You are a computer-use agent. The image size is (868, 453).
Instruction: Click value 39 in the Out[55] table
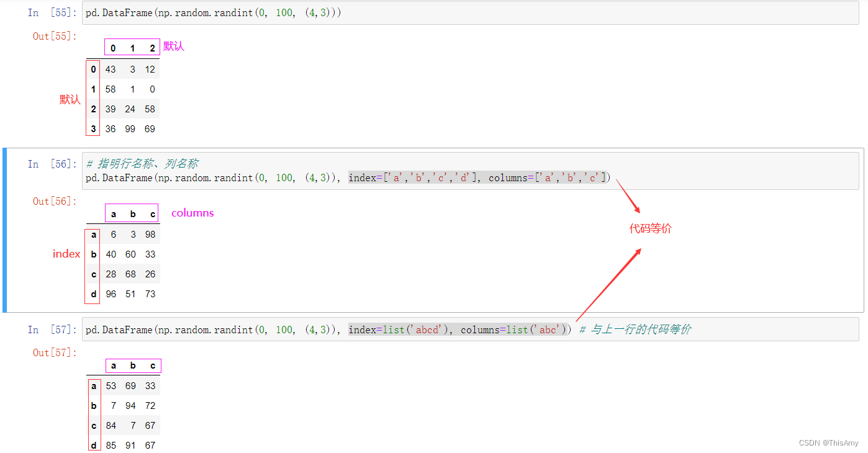click(111, 109)
